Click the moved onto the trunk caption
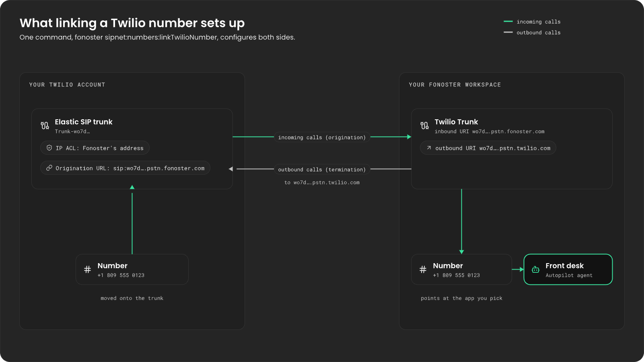This screenshot has width=644, height=362. [x=132, y=298]
